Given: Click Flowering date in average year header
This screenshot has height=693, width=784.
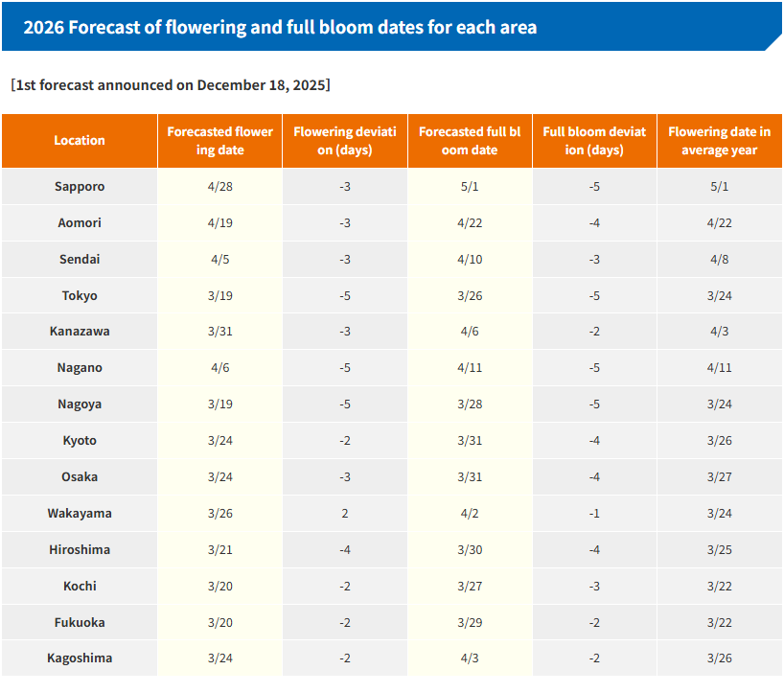Looking at the screenshot, I should click(x=719, y=141).
